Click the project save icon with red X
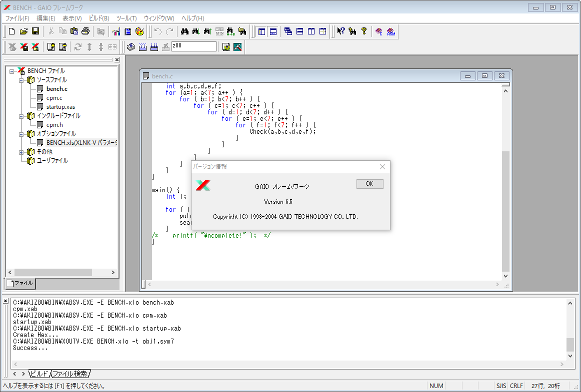 [24, 47]
